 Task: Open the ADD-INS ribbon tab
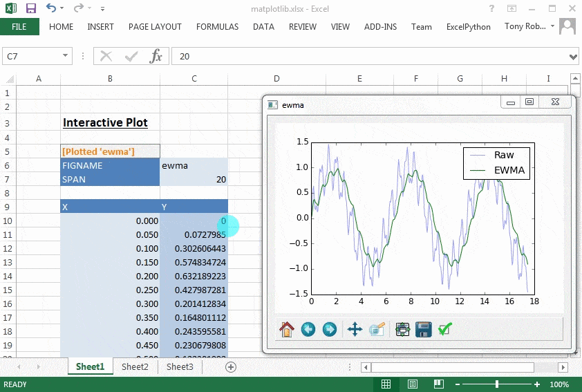[380, 27]
